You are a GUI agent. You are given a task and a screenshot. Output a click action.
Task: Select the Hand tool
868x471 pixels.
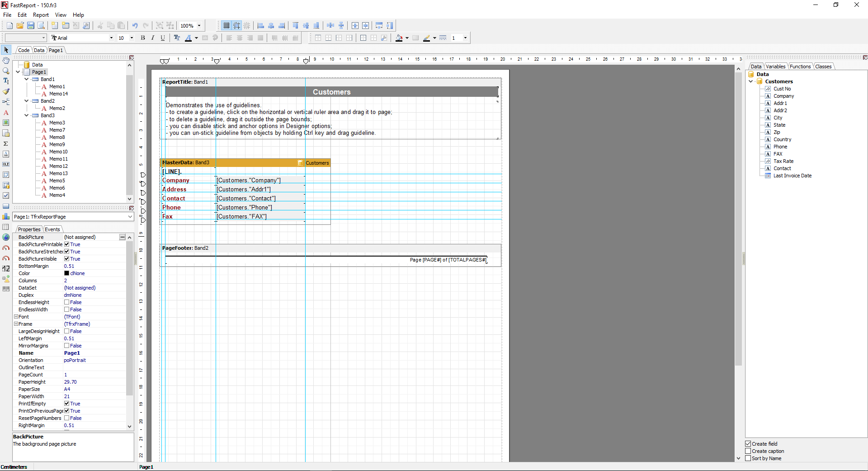click(6, 60)
